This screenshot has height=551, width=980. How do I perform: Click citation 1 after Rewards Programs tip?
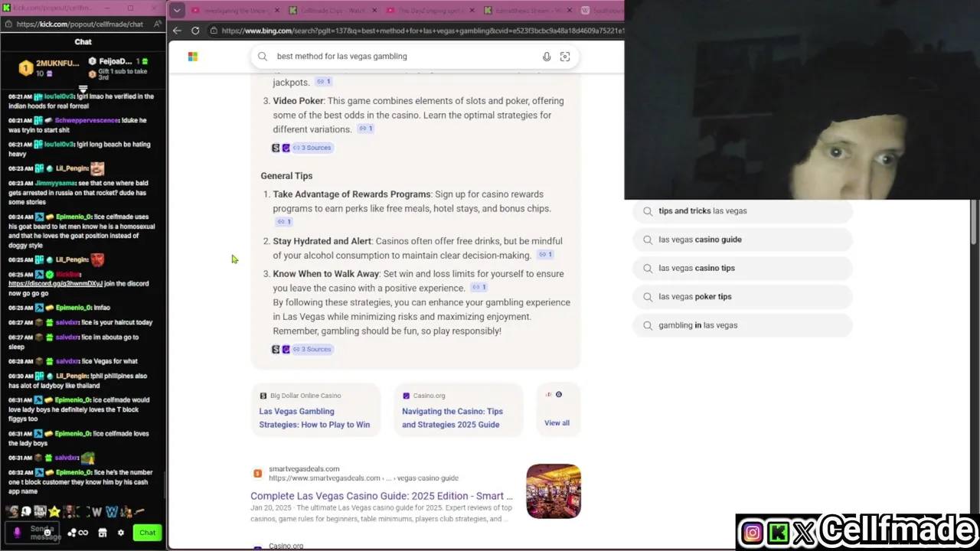point(284,222)
